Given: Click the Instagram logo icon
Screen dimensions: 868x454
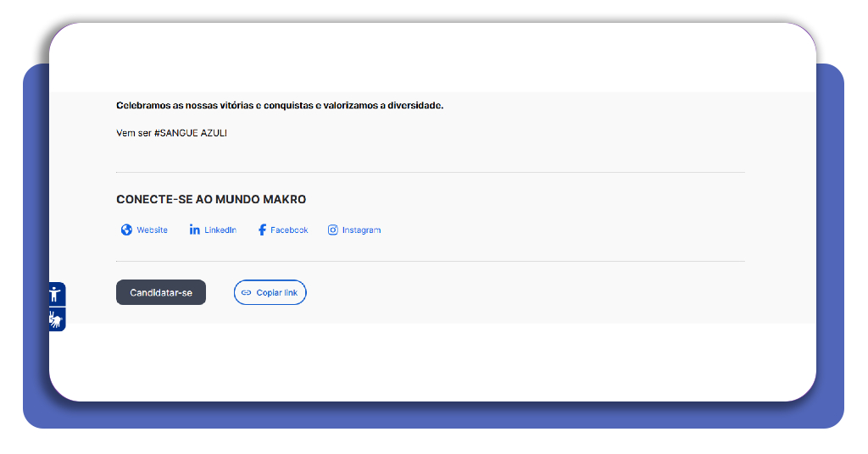Looking at the screenshot, I should click(x=332, y=230).
